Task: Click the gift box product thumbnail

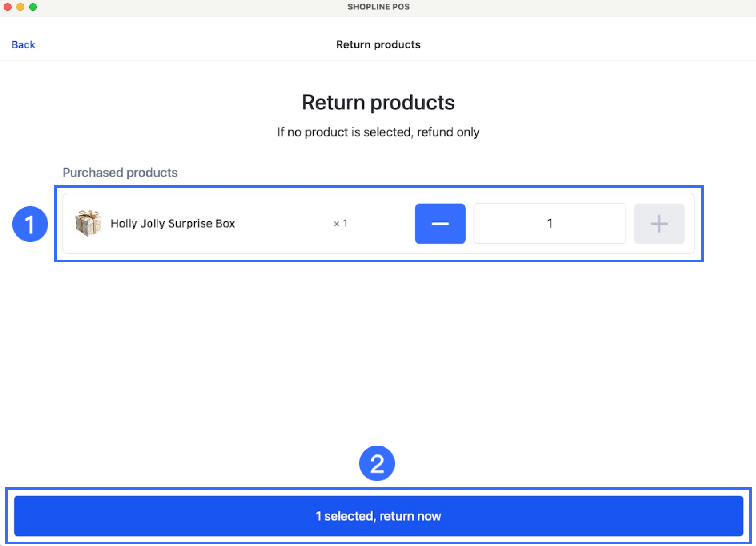Action: [x=88, y=223]
